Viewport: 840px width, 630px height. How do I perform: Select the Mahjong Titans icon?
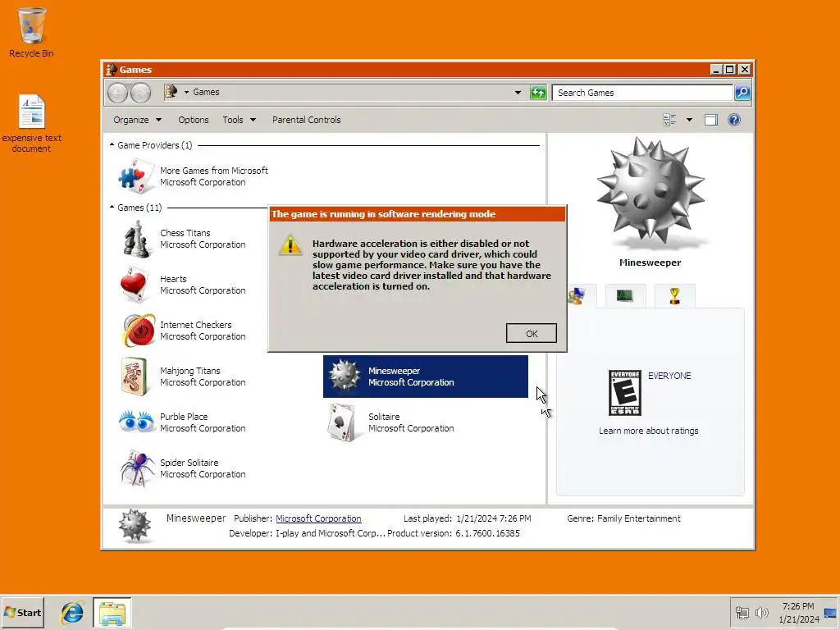(135, 377)
